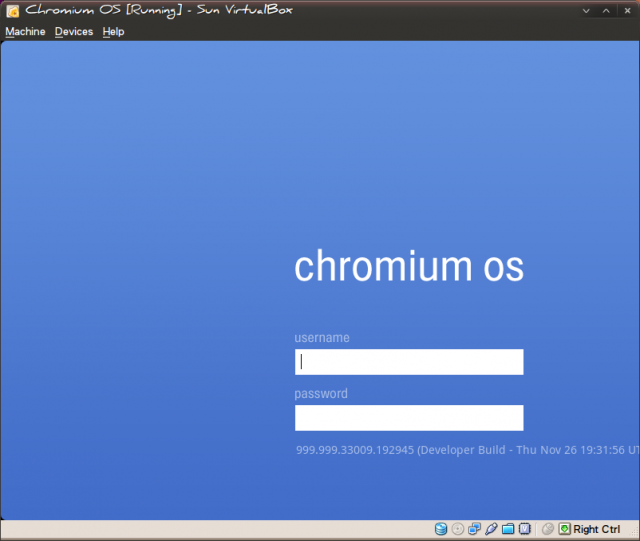Click the keyboard capture green arrow icon
The image size is (640, 541).
pos(564,529)
